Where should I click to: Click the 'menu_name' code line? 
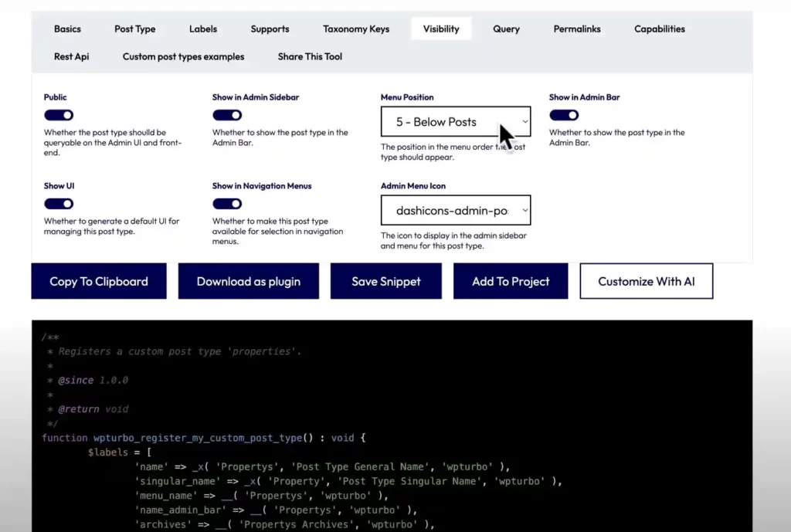tap(261, 496)
